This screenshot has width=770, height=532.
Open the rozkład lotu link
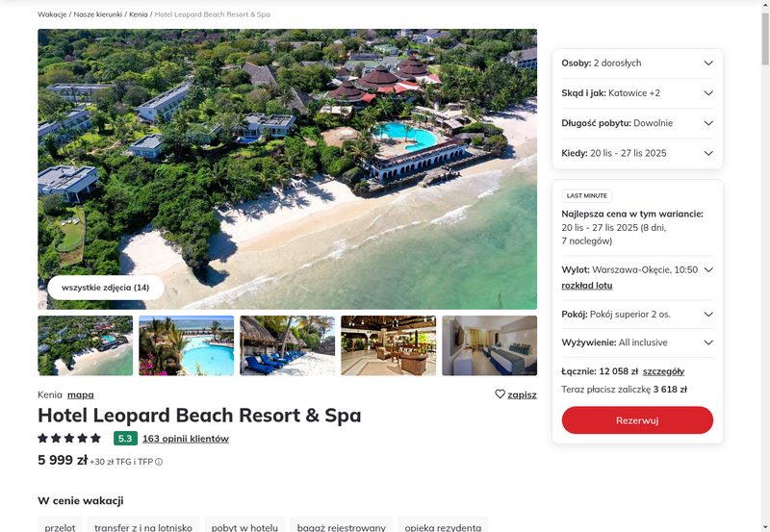click(x=587, y=285)
